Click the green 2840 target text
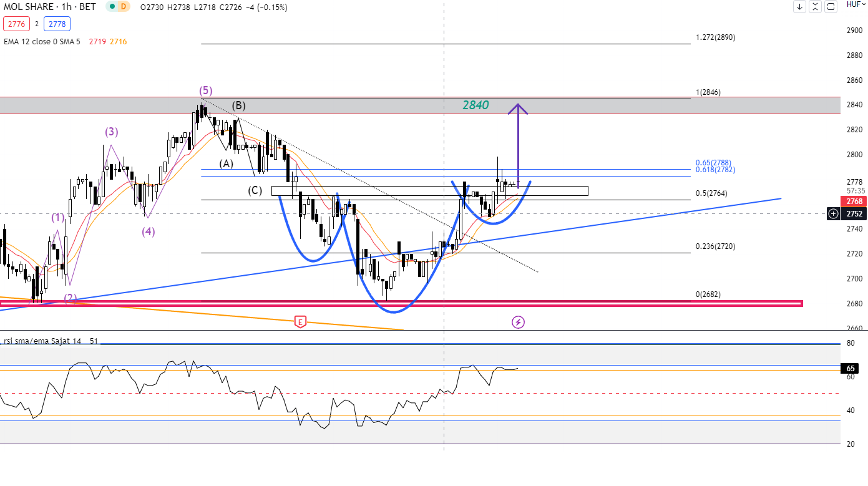 tap(475, 105)
